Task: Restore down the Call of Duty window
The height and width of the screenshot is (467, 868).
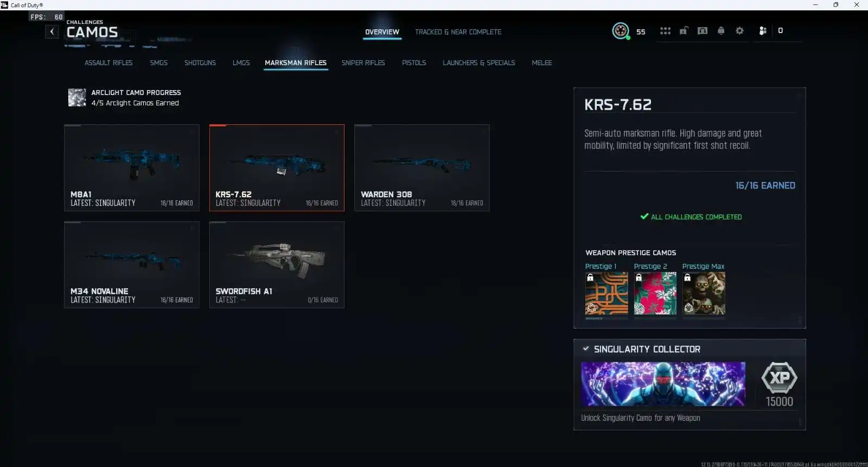Action: click(835, 5)
